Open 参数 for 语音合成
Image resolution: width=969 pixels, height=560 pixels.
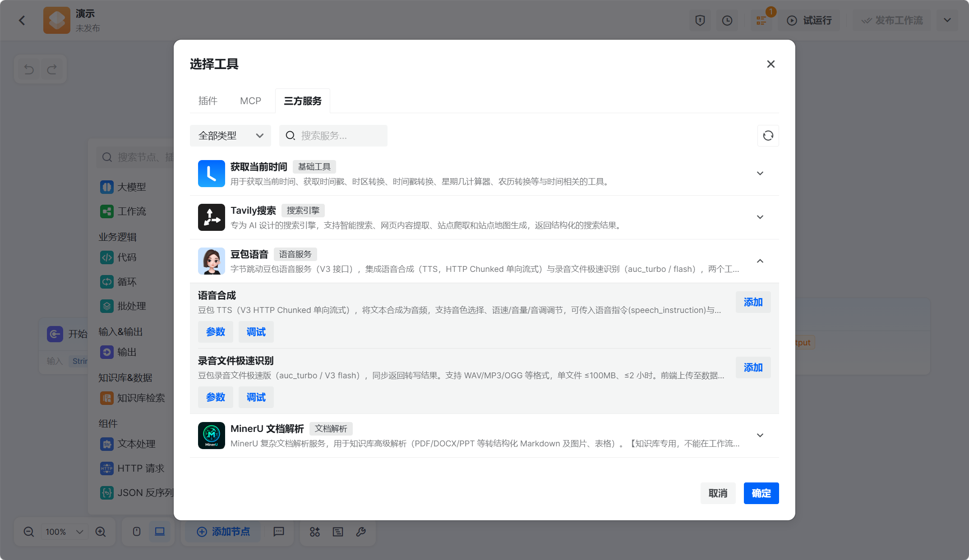tap(216, 332)
